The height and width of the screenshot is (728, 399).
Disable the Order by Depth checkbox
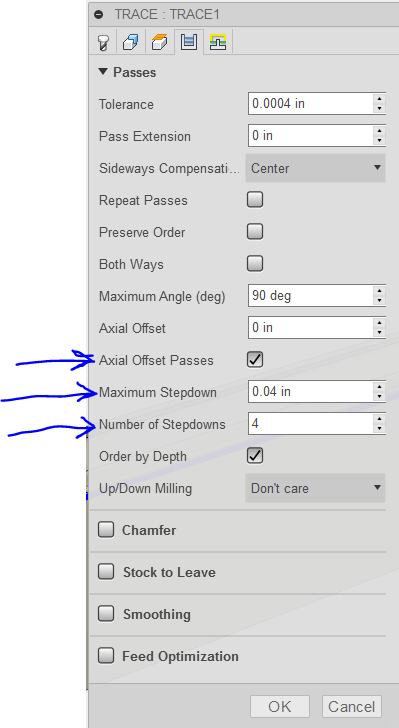[255, 455]
